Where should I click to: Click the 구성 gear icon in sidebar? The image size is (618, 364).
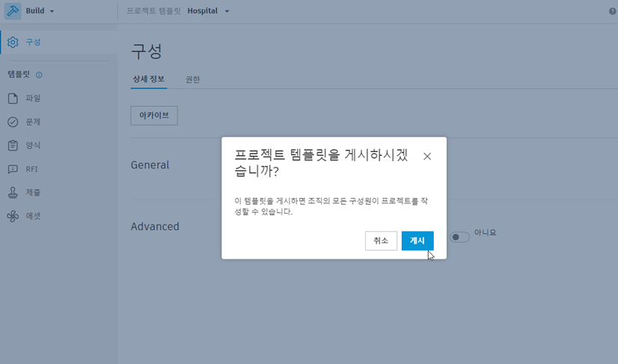coord(13,42)
